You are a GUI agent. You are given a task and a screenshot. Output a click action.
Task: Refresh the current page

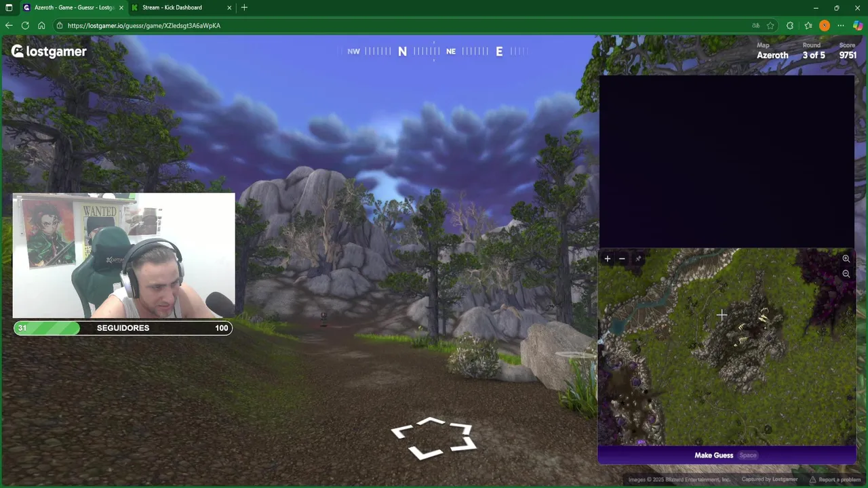point(25,26)
